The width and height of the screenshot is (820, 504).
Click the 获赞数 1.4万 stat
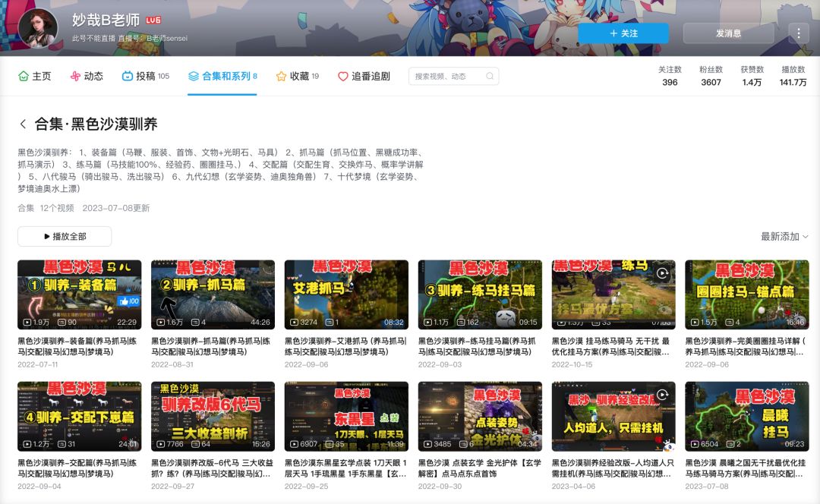tap(752, 76)
